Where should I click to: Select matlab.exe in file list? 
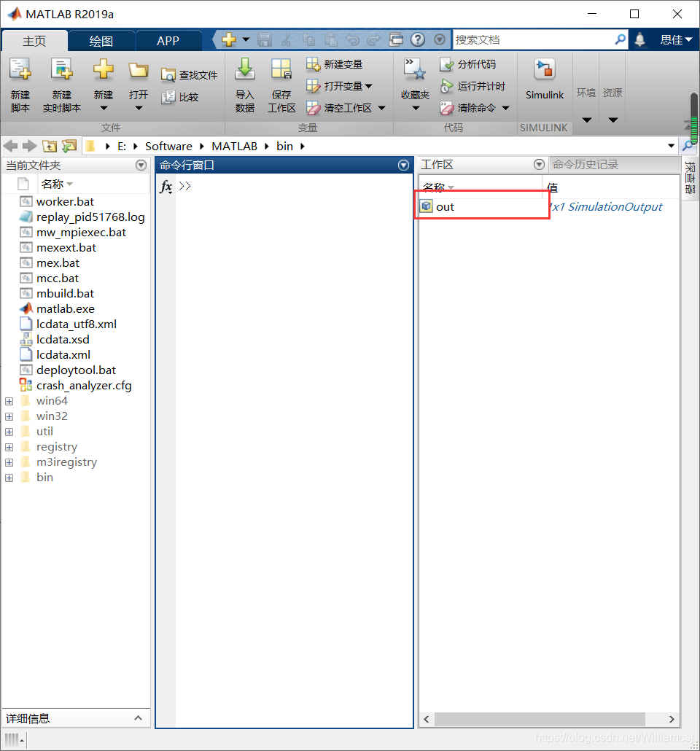click(x=66, y=309)
